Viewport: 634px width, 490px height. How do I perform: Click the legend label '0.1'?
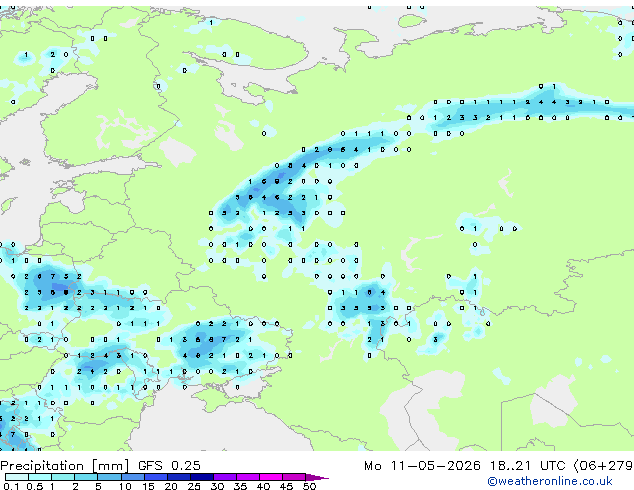[11, 486]
